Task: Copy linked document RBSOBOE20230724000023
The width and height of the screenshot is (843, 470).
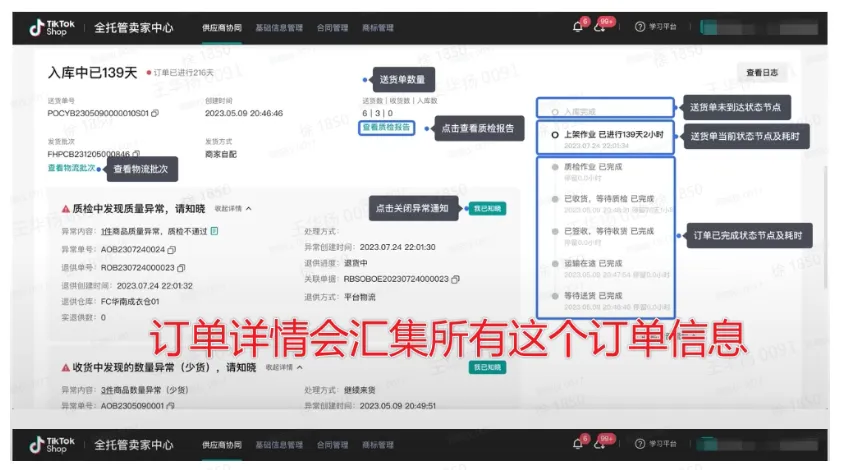Action: [455, 280]
